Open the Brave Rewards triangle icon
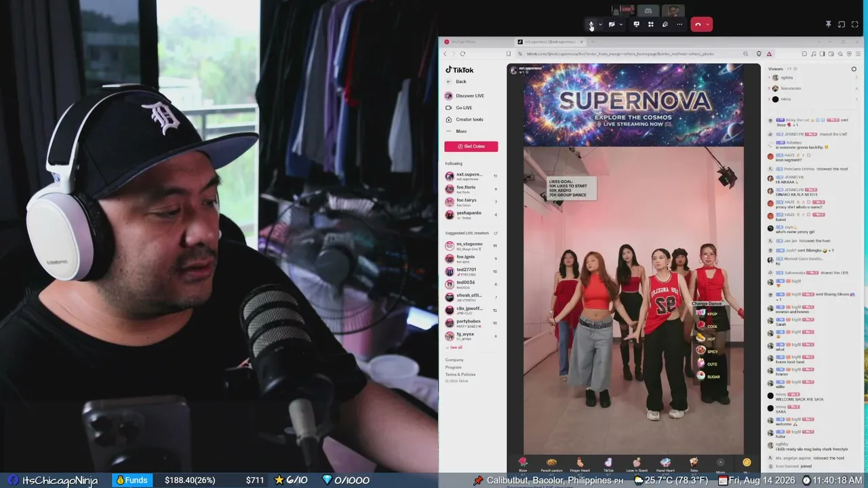The height and width of the screenshot is (488, 868). coord(769,54)
